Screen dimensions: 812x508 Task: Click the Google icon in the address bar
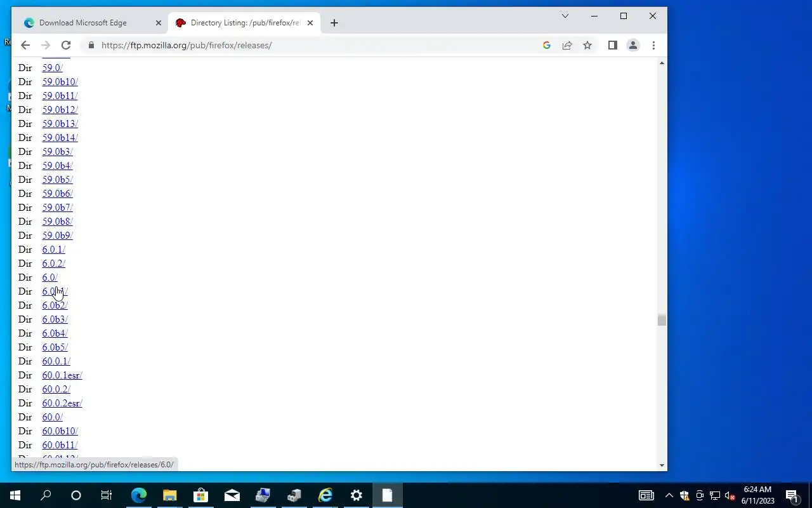point(546,45)
